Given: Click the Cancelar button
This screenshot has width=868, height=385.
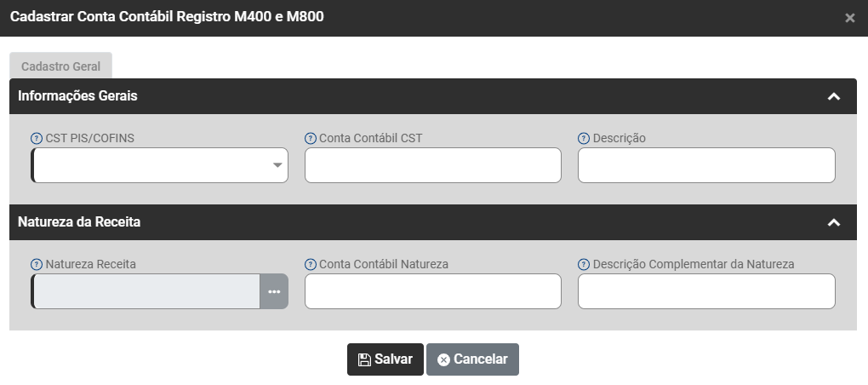Looking at the screenshot, I should pos(472,359).
